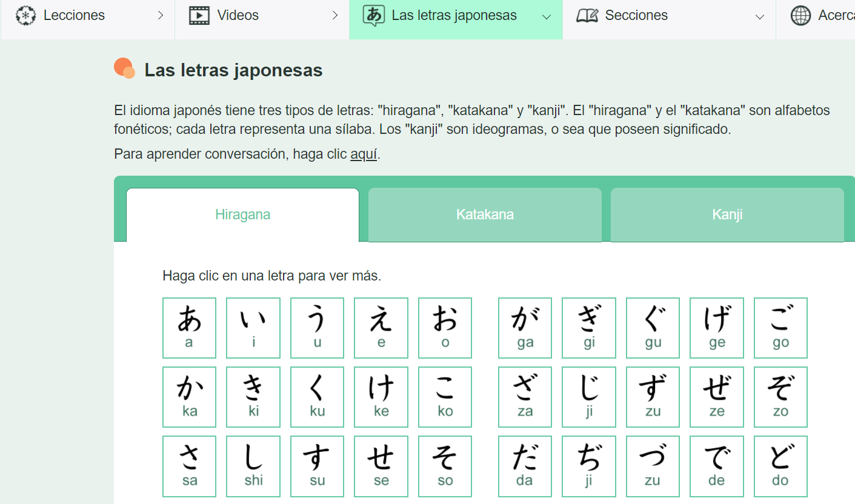
Task: Click the globe icon in navigation
Action: pyautogui.click(x=800, y=16)
